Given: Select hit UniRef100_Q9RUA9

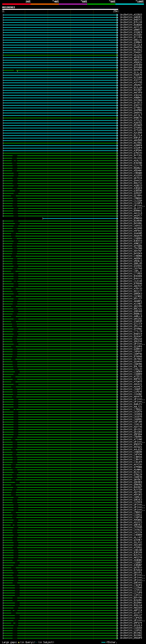Looking at the screenshot, I should (x=131, y=312).
